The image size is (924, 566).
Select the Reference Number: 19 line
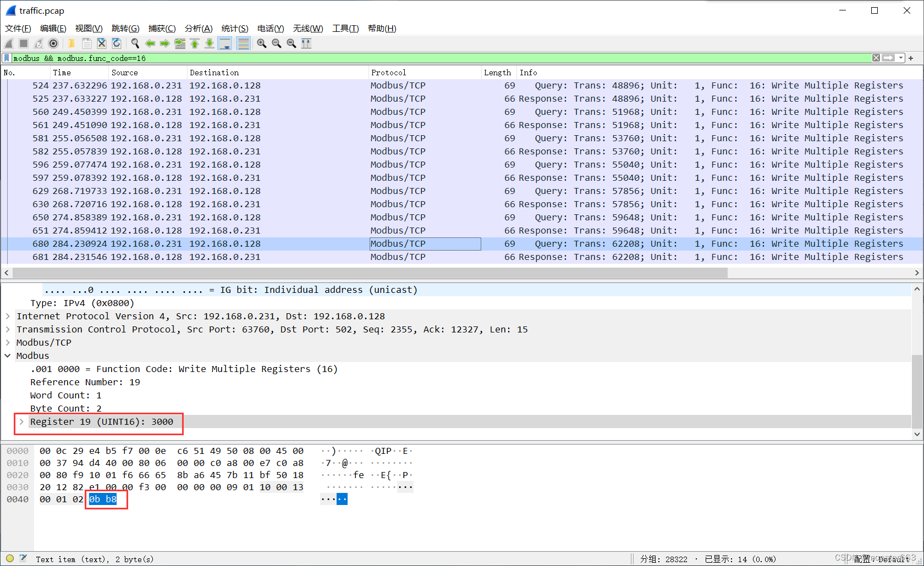click(85, 382)
